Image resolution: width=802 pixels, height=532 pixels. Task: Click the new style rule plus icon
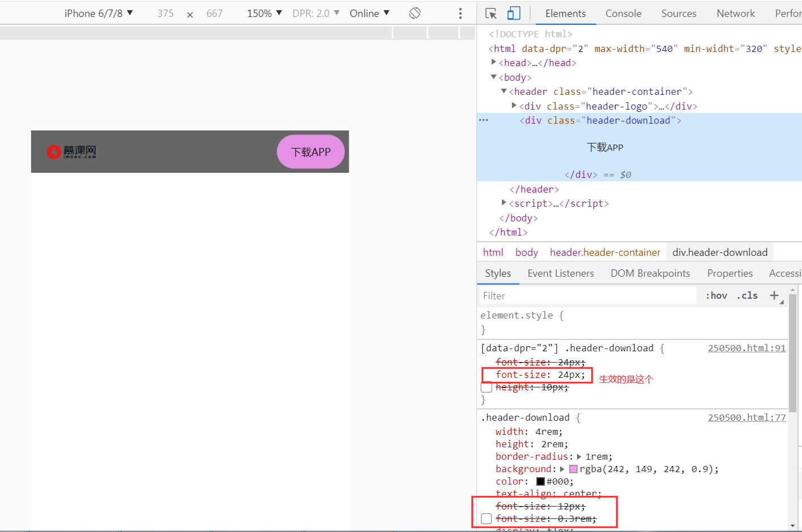774,295
